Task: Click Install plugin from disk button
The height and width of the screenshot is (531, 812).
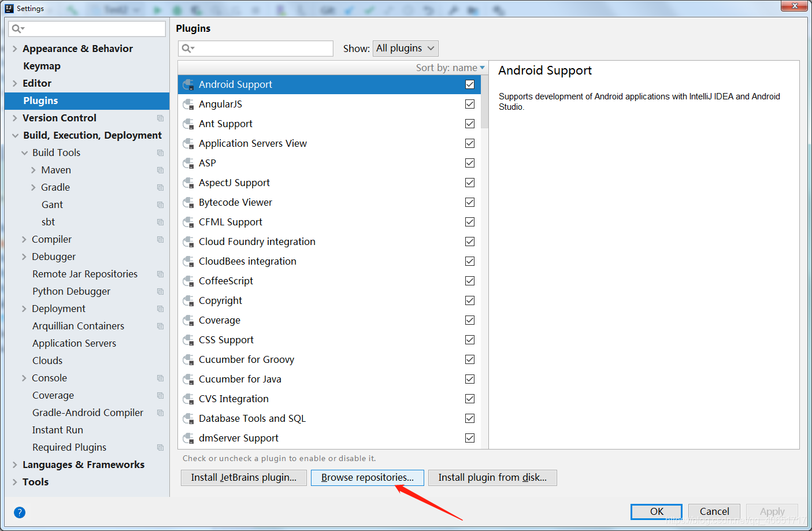Action: [492, 478]
